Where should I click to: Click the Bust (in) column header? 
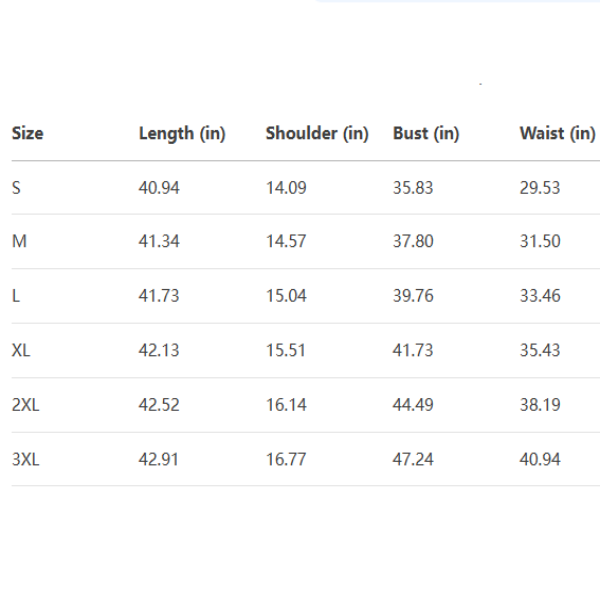click(x=426, y=133)
